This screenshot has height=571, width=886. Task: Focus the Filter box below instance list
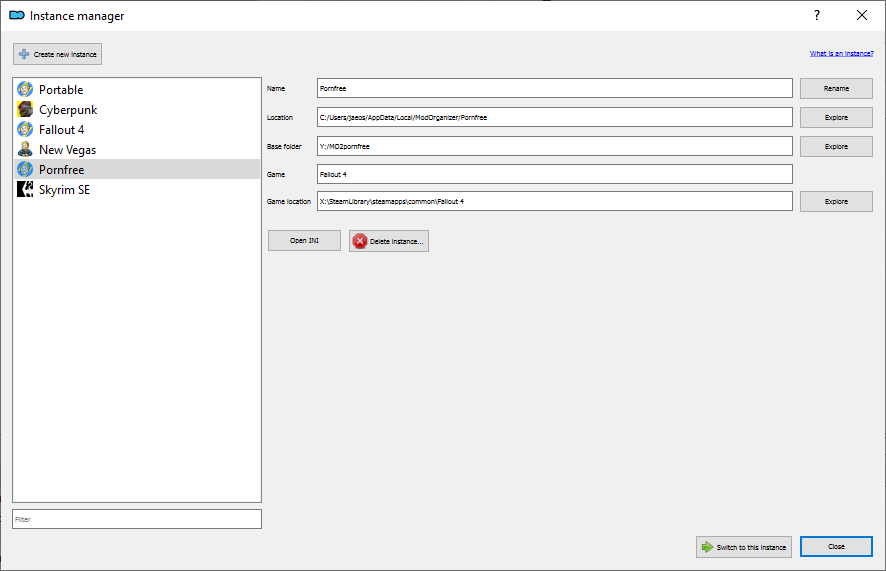pos(137,519)
